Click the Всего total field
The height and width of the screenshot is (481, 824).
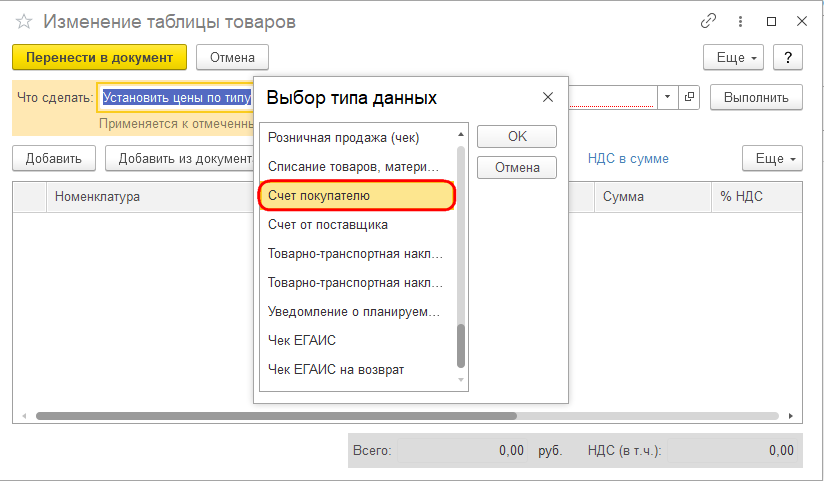click(462, 451)
